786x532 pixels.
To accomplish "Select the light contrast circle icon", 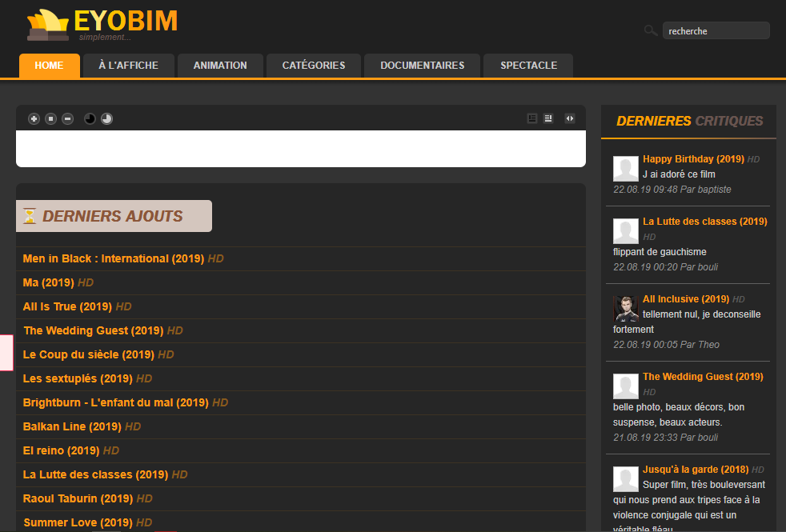I will 106,118.
